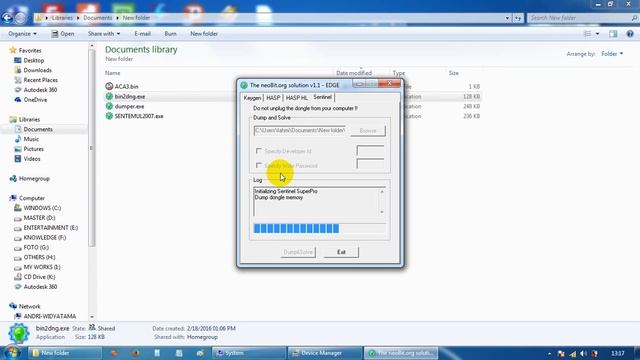
Task: Open OneDrive in the navigation pane
Action: click(35, 100)
